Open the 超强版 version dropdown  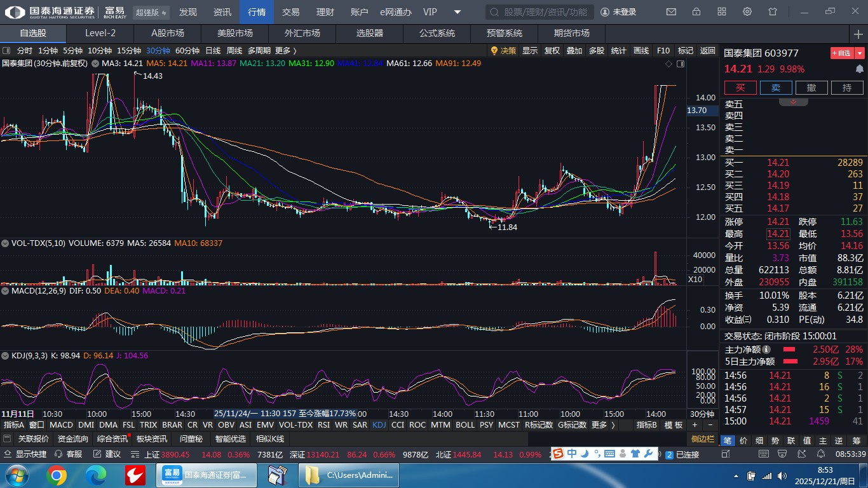[151, 12]
